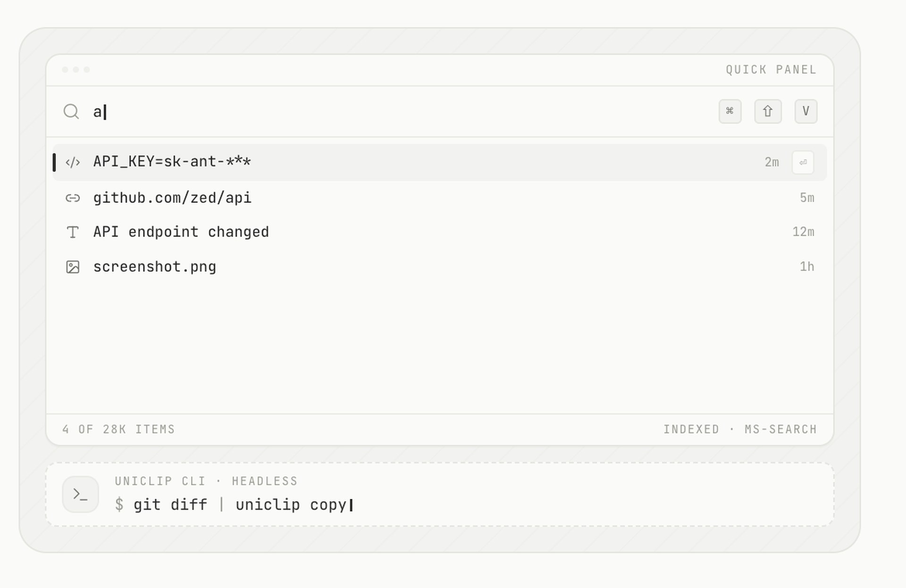Click the enter key paste button
Image resolution: width=906 pixels, height=588 pixels.
803,163
